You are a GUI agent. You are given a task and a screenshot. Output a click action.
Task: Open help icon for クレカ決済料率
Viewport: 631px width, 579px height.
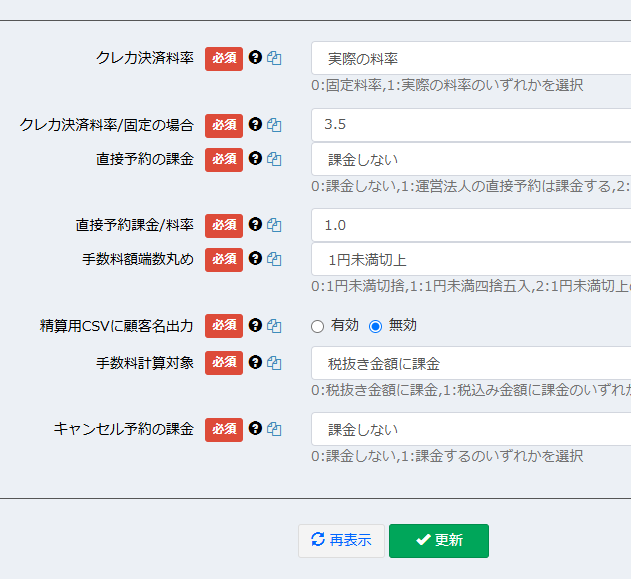[255, 58]
